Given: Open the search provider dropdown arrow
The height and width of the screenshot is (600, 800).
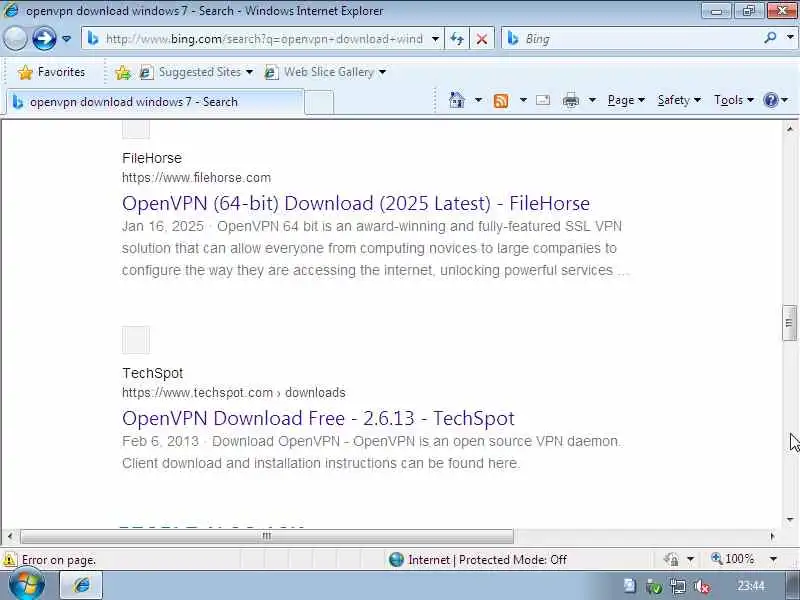Looking at the screenshot, I should click(x=790, y=37).
